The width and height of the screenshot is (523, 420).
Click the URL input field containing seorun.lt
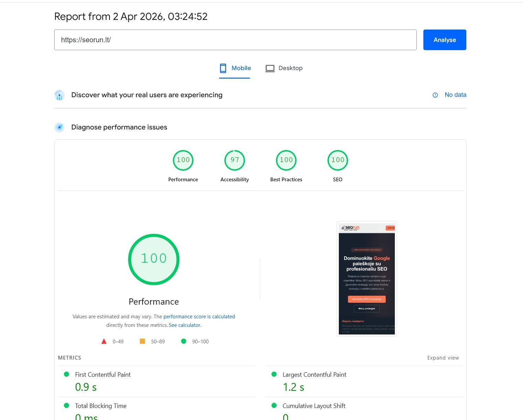point(235,40)
